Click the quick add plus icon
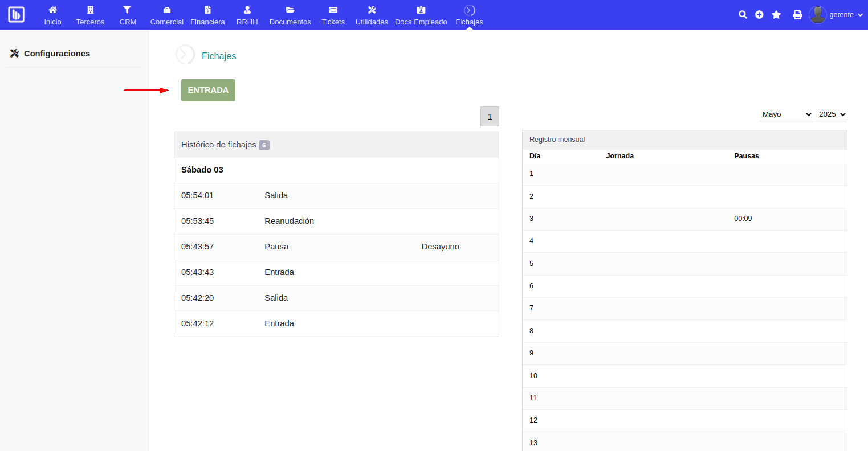Image resolution: width=868 pixels, height=451 pixels. click(759, 15)
